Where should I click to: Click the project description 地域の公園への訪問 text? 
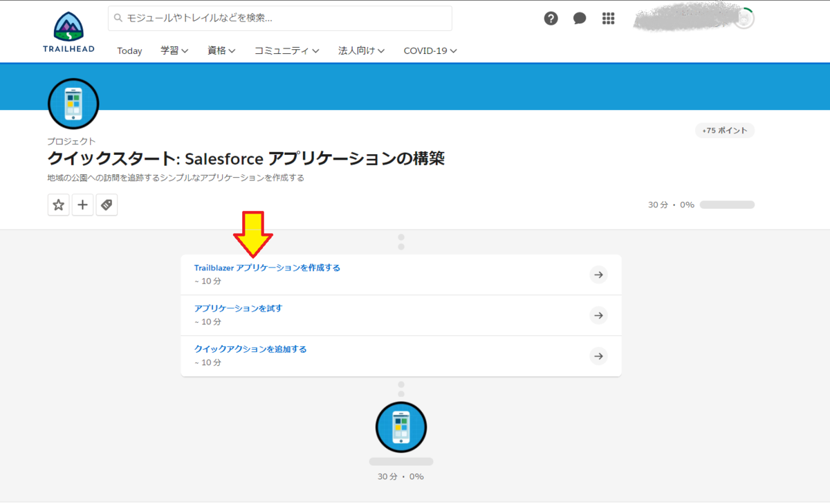pos(176,178)
